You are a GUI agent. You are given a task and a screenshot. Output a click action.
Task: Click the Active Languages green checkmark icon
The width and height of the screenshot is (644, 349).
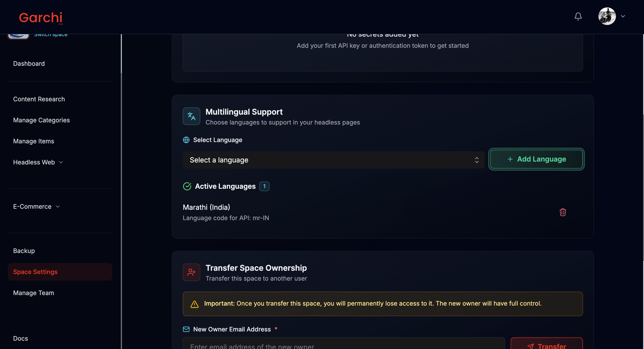pyautogui.click(x=187, y=186)
